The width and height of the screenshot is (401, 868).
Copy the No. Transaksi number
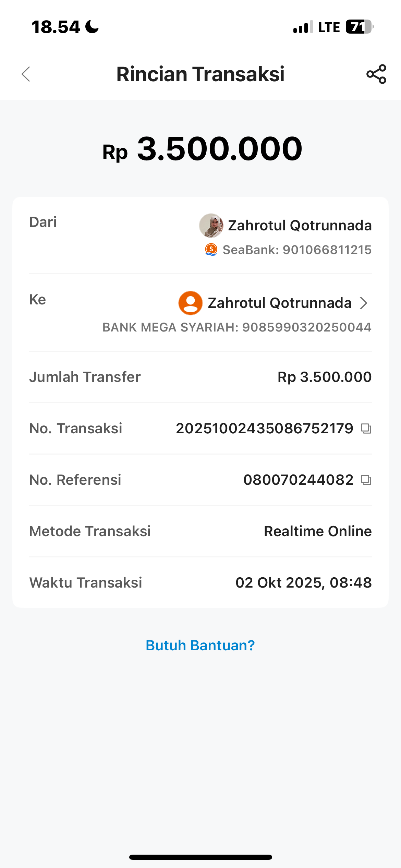[366, 429]
